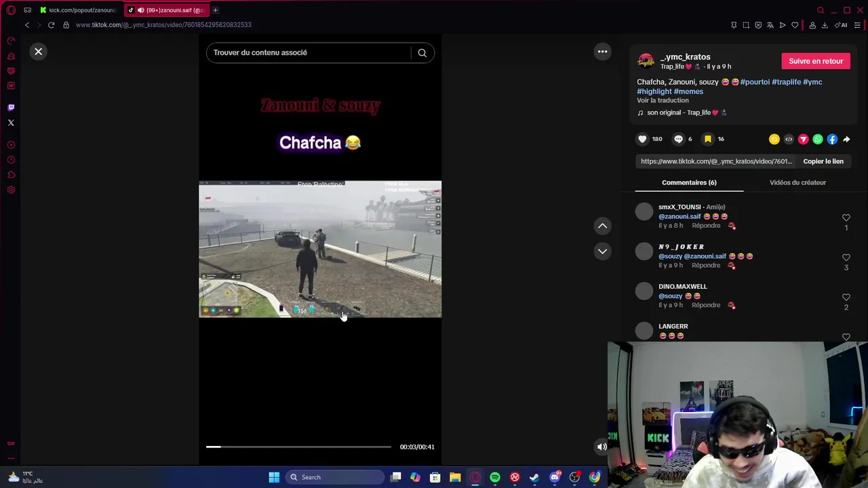Open the three-dots more options menu on video

pos(602,52)
